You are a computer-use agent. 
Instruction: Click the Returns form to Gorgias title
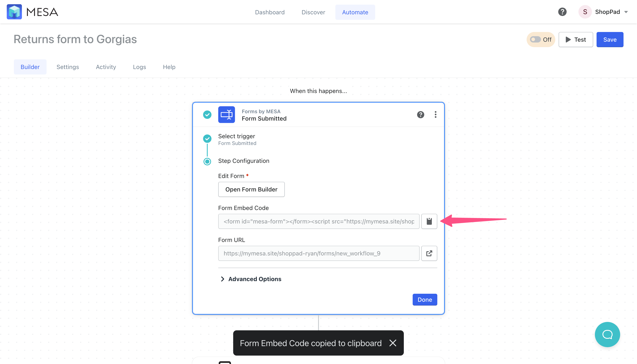point(75,39)
